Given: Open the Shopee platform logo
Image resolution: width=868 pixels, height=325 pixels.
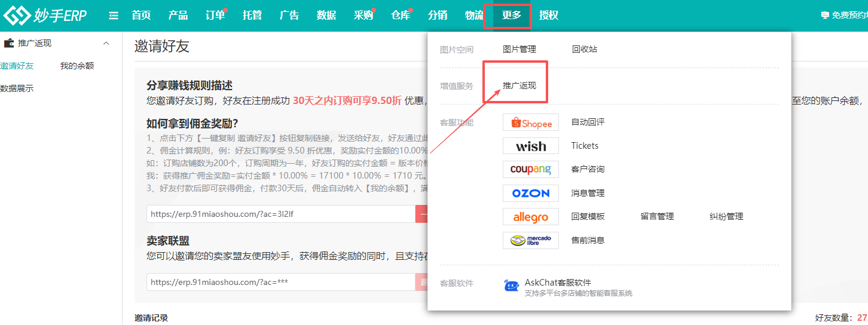Looking at the screenshot, I should pyautogui.click(x=531, y=122).
